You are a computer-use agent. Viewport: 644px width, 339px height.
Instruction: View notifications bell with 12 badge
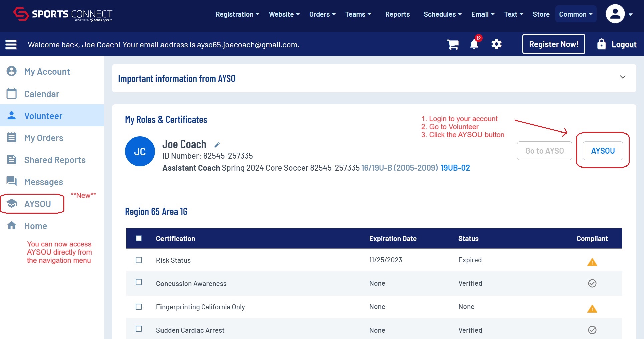pos(474,44)
